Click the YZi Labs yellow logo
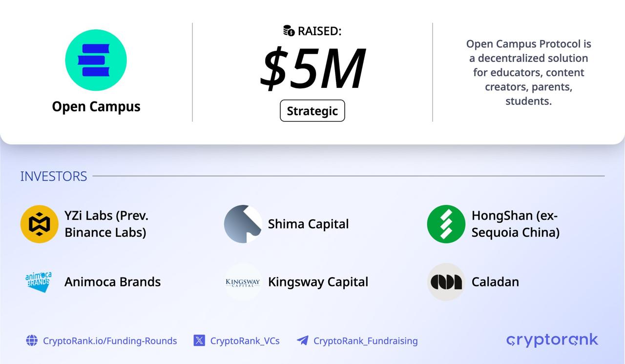 pos(40,224)
